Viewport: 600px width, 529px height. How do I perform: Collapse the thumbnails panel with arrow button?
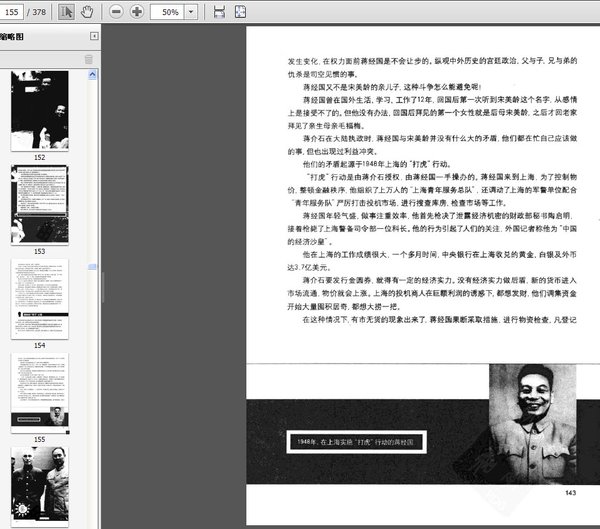[94, 36]
